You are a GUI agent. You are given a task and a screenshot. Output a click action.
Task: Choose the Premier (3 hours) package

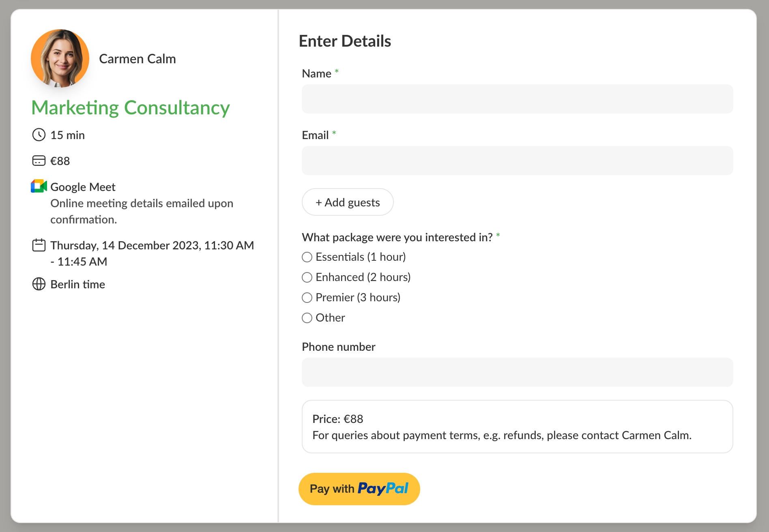pyautogui.click(x=307, y=298)
